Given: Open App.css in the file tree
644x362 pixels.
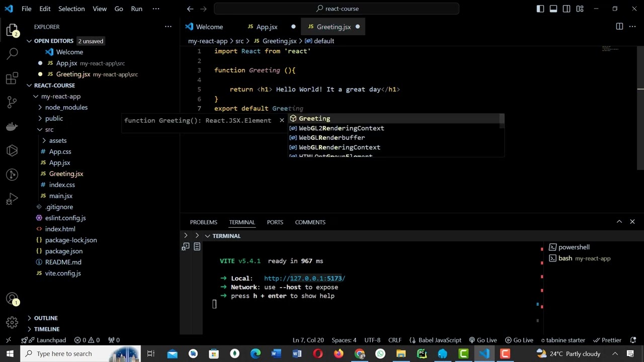Looking at the screenshot, I should [x=60, y=151].
